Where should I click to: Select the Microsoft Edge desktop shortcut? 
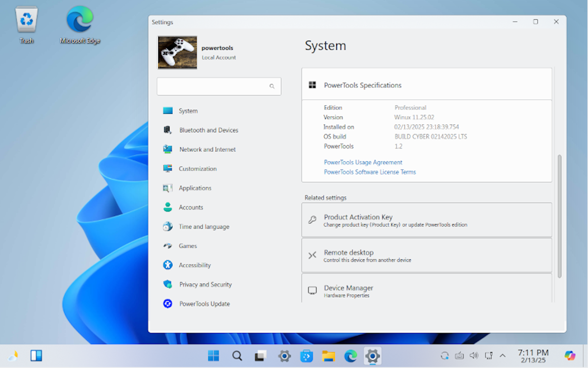pos(80,26)
